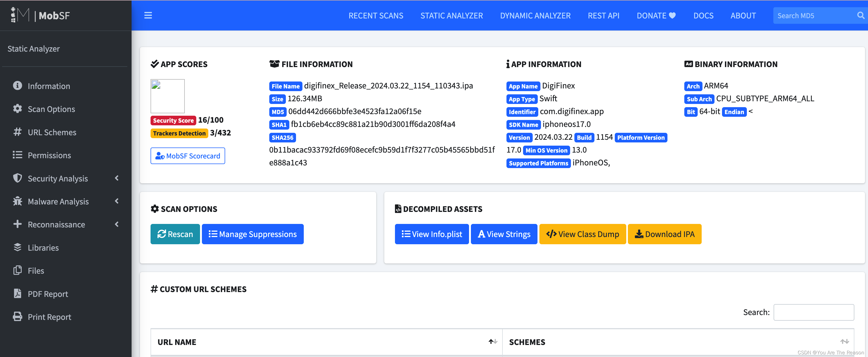The width and height of the screenshot is (868, 357).
Task: Navigate to the Dynamic Analyzer menu
Action: pyautogui.click(x=535, y=15)
